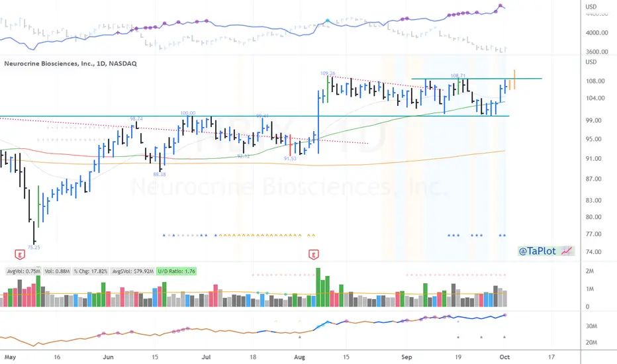Click the green U/D Ratio: 1.76 label
This screenshot has height=364, width=617.
(x=176, y=271)
